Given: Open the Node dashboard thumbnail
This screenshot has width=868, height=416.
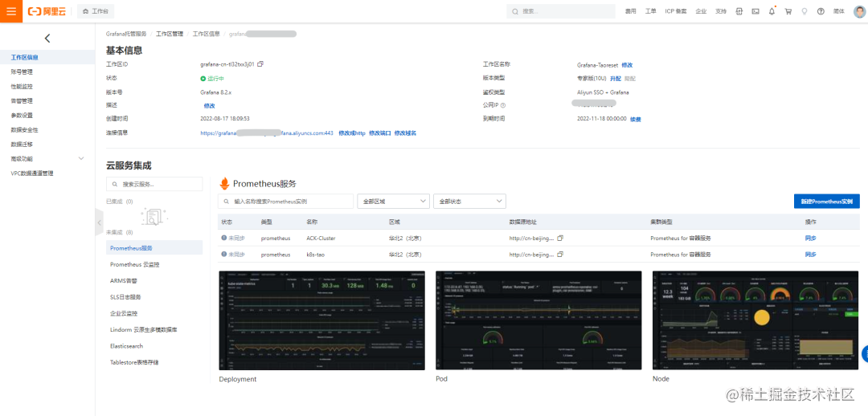Looking at the screenshot, I should (755, 320).
